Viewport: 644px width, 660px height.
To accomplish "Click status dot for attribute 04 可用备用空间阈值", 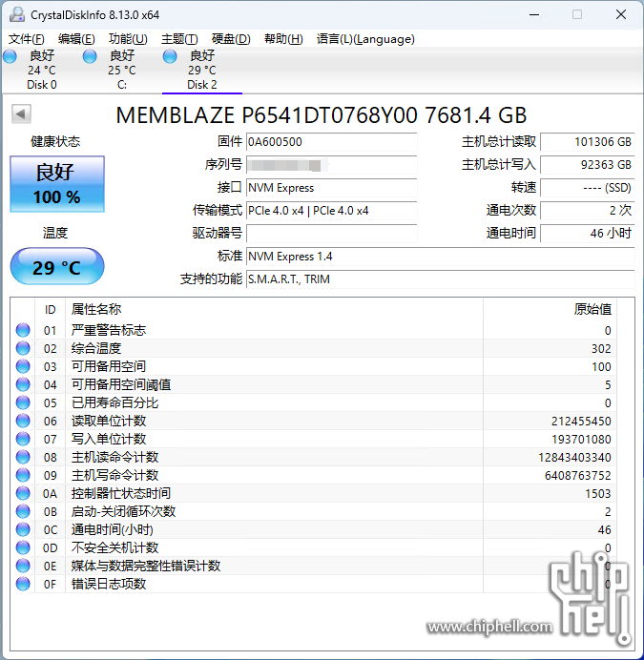I will tap(23, 384).
